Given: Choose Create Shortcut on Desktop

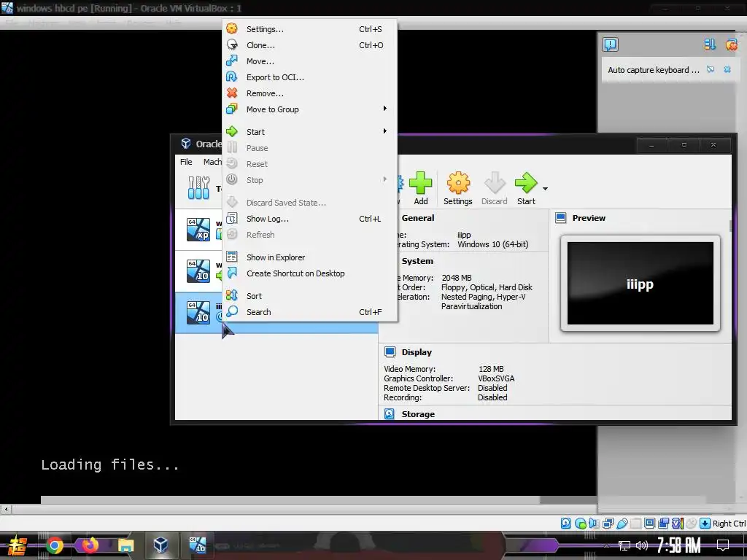Looking at the screenshot, I should [309, 273].
